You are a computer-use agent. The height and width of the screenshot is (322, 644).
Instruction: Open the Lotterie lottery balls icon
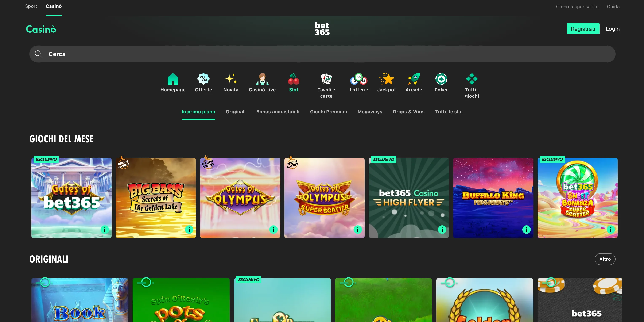pyautogui.click(x=359, y=79)
